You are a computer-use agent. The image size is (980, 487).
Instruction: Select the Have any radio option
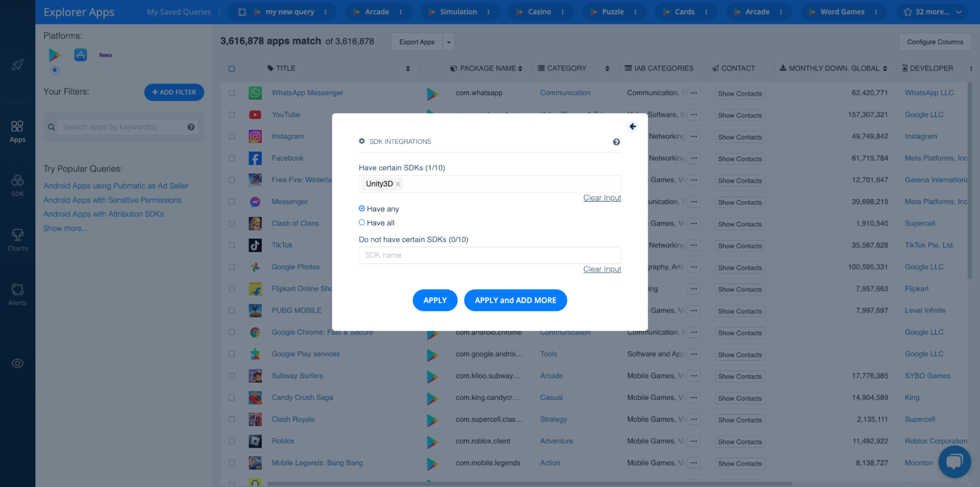(x=362, y=209)
